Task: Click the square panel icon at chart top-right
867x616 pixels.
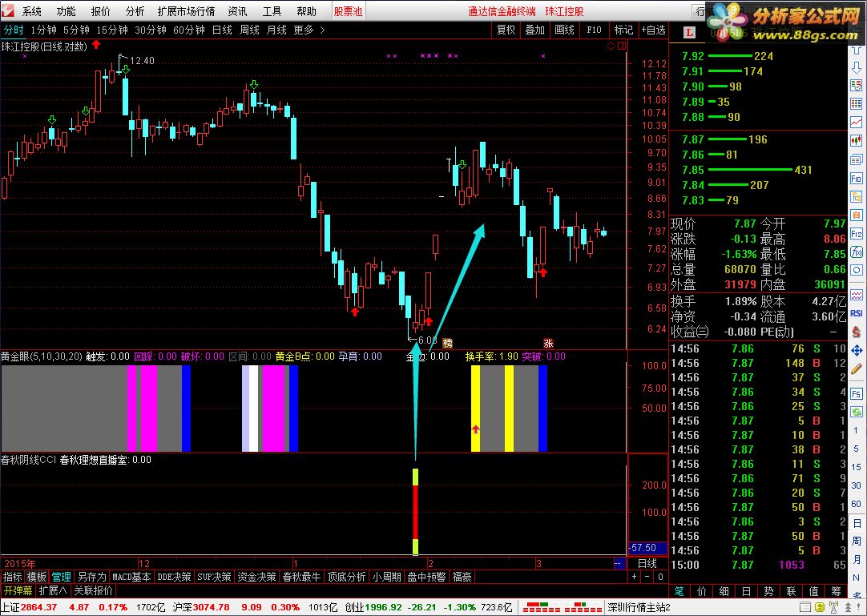Action: click(x=622, y=46)
